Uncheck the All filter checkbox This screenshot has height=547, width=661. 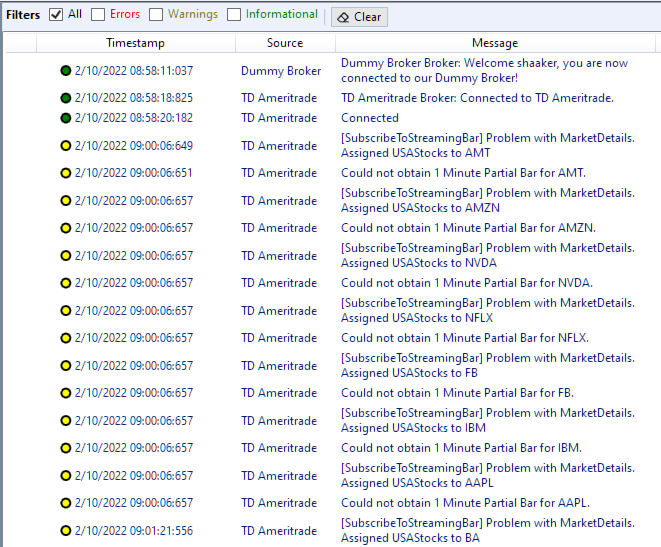click(x=56, y=15)
